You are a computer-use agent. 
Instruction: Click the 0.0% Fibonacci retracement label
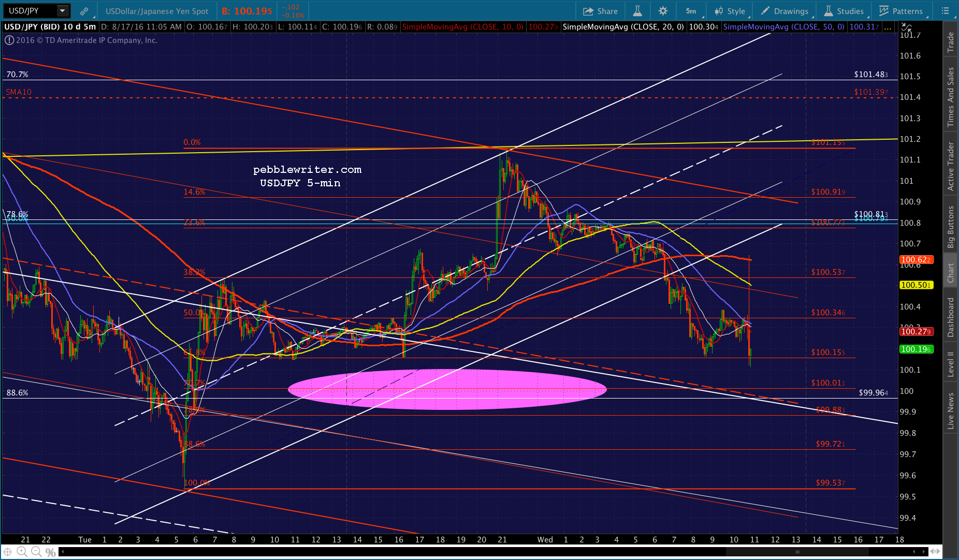pyautogui.click(x=192, y=142)
